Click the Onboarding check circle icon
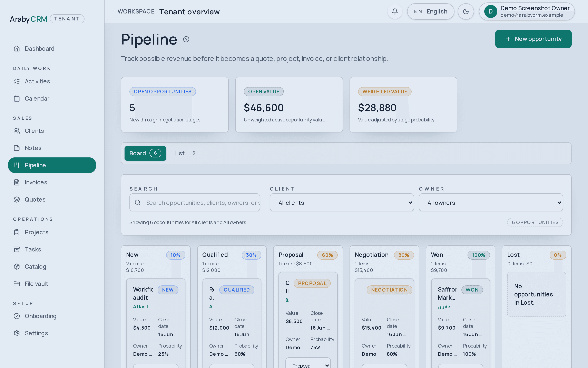This screenshot has height=368, width=588. tap(17, 316)
